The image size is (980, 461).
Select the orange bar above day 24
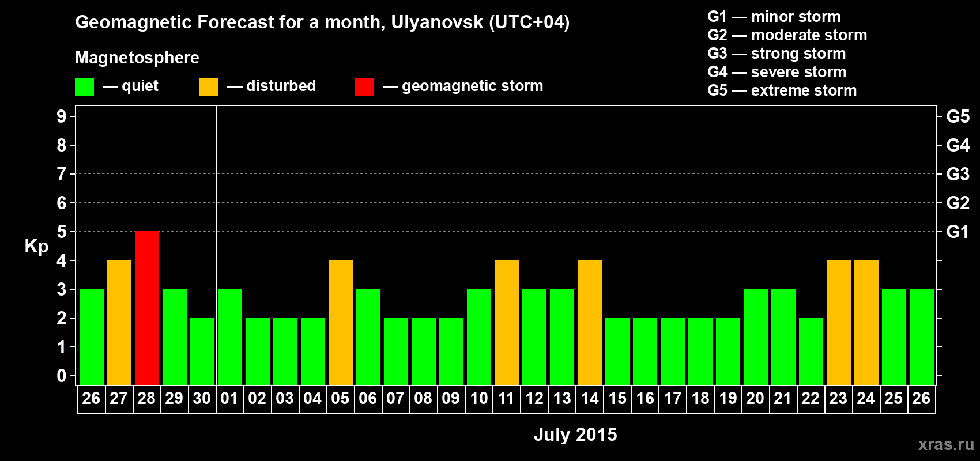point(866,322)
